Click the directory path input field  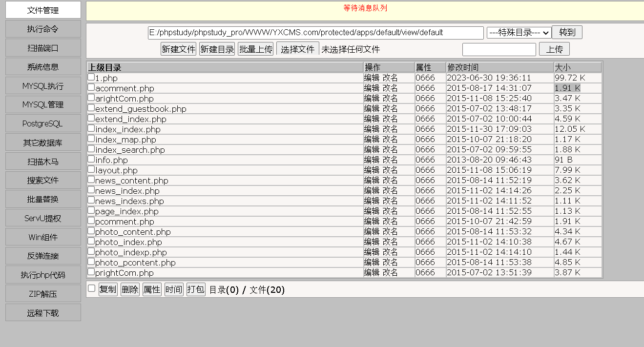(315, 32)
